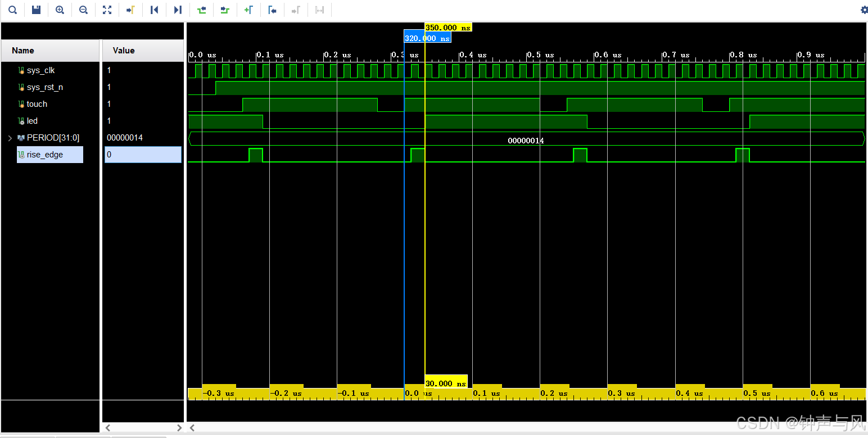Image resolution: width=868 pixels, height=438 pixels.
Task: Zoom Fit the entire waveform
Action: [107, 10]
